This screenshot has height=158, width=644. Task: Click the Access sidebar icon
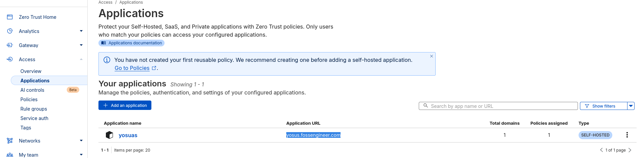(10, 59)
